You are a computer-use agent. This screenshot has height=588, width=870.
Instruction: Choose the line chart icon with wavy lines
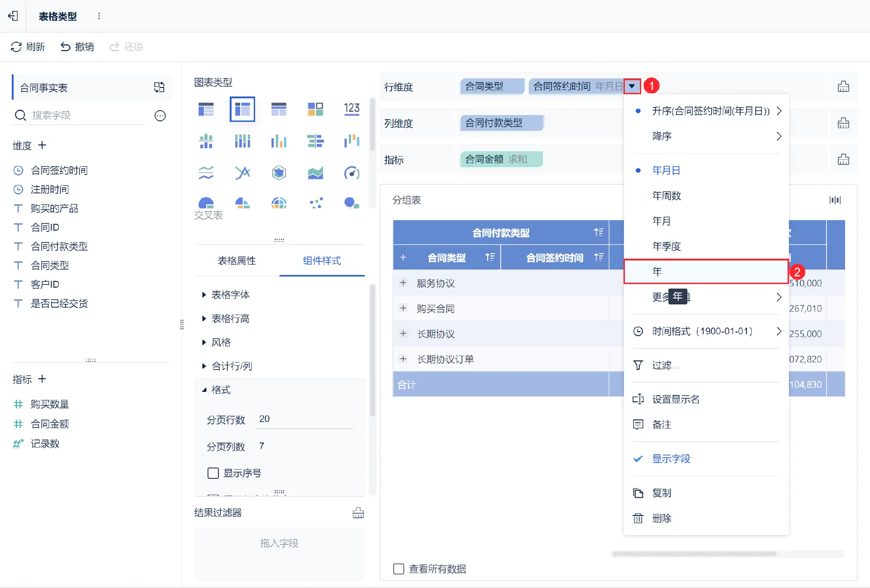point(206,173)
